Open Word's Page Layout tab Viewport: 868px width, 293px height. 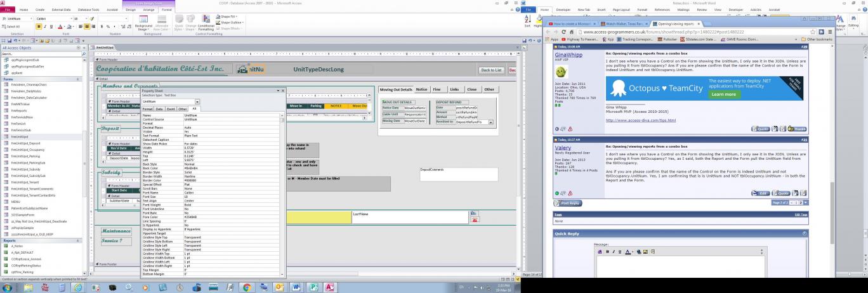pos(620,10)
